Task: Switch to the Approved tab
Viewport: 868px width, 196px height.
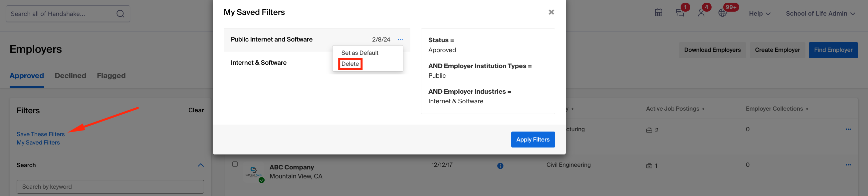Action: [27, 76]
